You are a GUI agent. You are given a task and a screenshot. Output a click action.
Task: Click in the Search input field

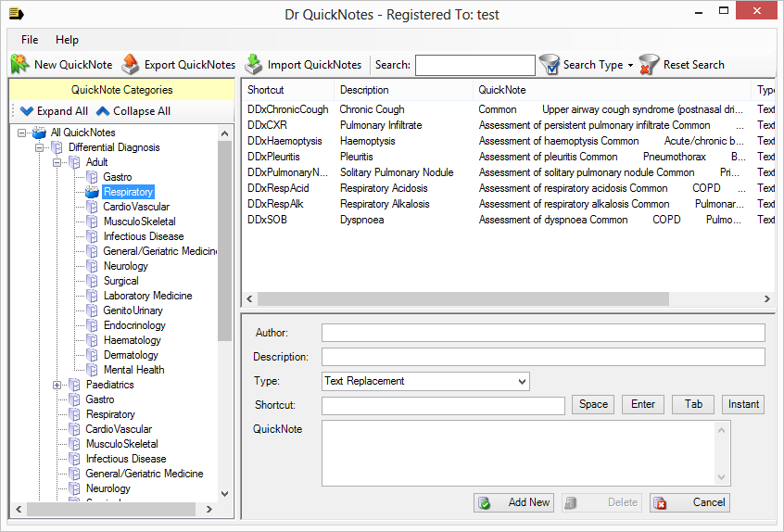(475, 66)
